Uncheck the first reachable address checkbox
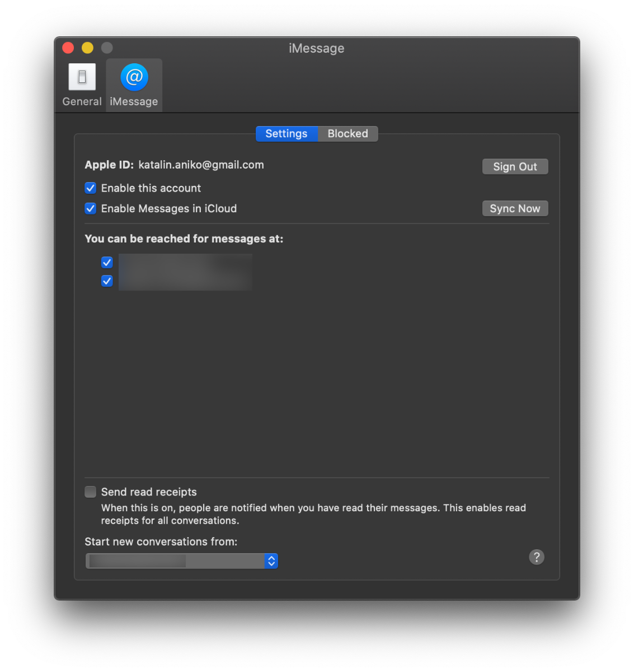This screenshot has width=634, height=672. 107,262
